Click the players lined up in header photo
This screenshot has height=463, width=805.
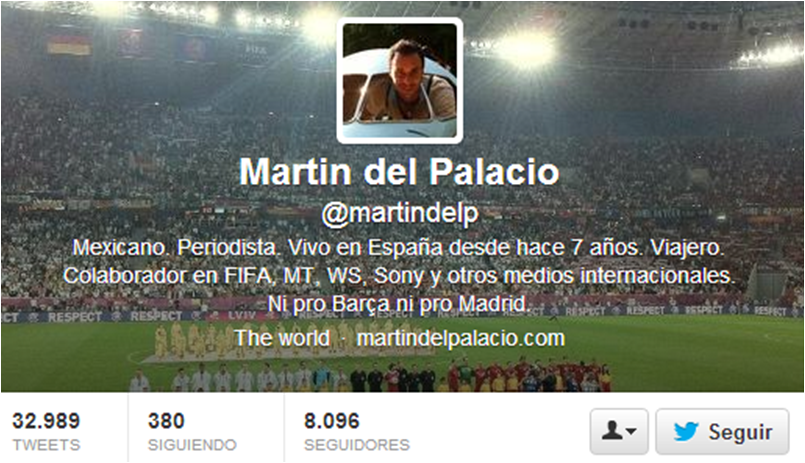370,377
